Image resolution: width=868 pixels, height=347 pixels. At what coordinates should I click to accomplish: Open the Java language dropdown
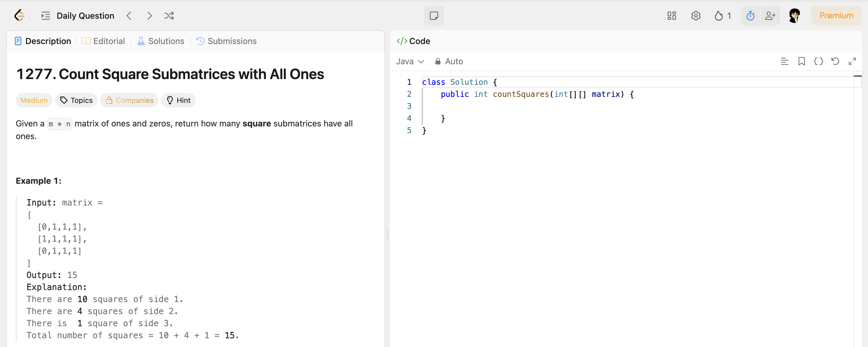(409, 61)
